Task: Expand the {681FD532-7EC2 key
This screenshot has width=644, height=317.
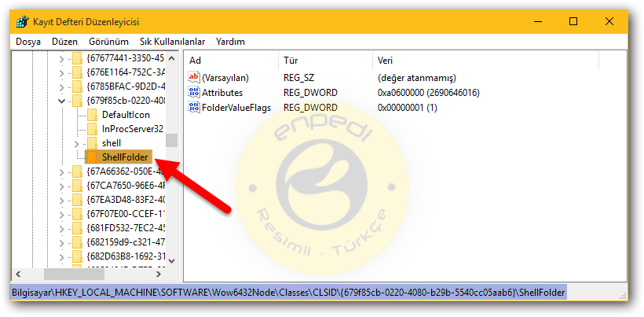Action: (x=61, y=229)
